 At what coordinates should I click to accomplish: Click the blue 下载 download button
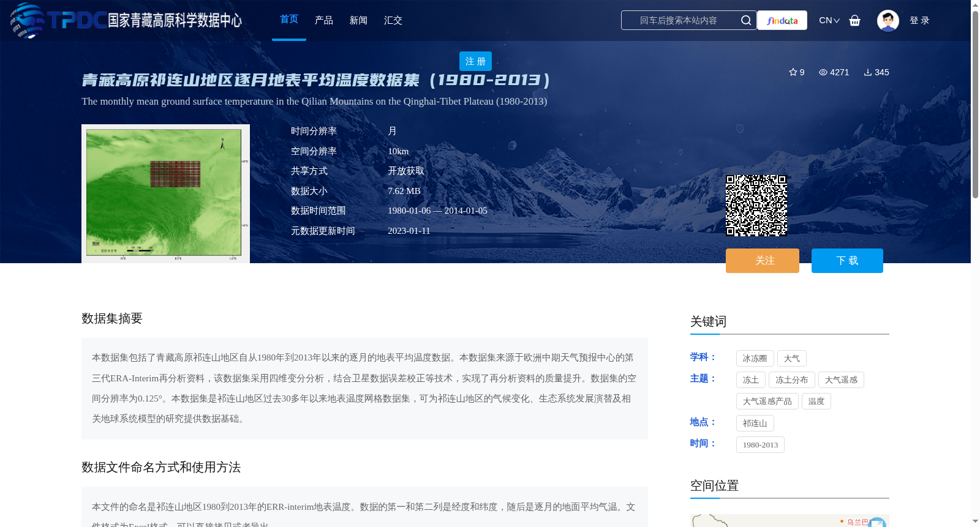pos(847,261)
